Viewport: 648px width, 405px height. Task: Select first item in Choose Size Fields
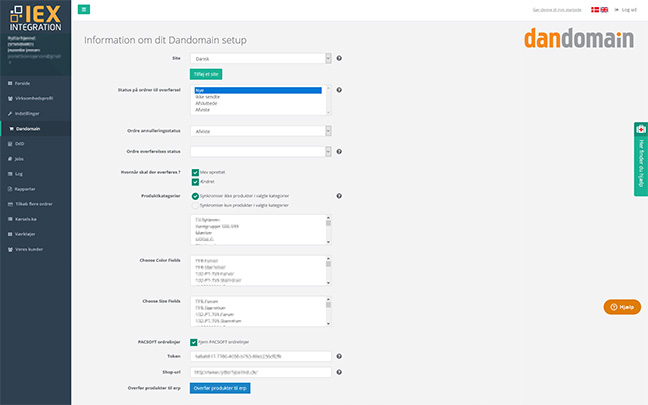(x=206, y=302)
